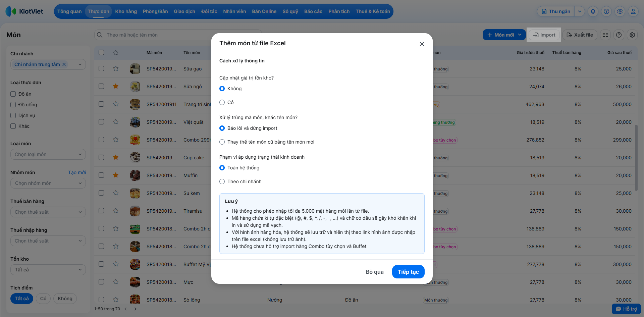Click the vertical scrollbar of the item table

pos(636,158)
